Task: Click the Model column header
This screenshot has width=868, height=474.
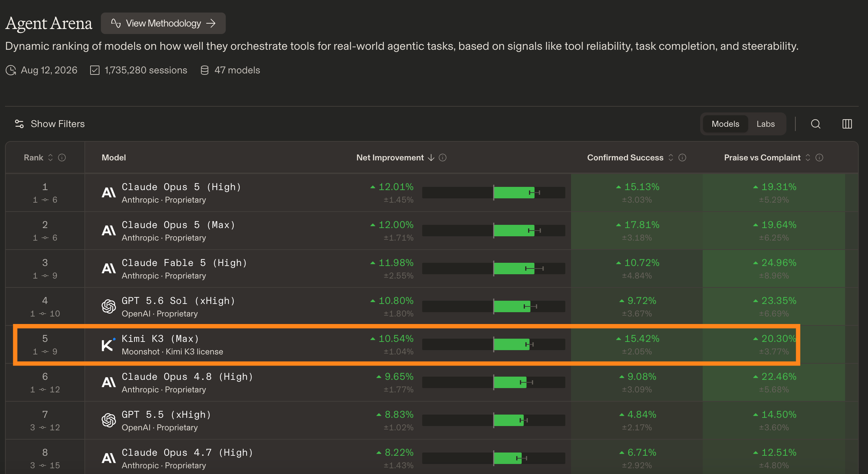Action: pos(114,158)
